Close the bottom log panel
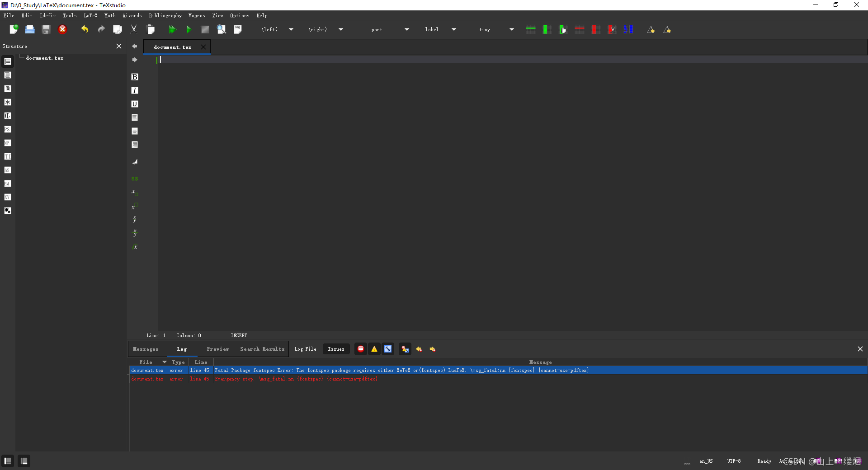The height and width of the screenshot is (470, 868). click(860, 349)
